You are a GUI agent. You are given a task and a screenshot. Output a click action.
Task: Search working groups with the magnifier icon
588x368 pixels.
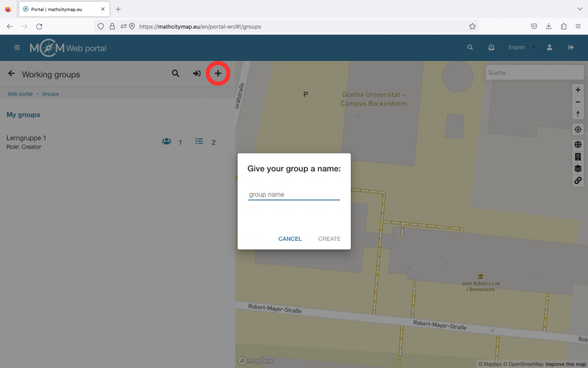[176, 74]
